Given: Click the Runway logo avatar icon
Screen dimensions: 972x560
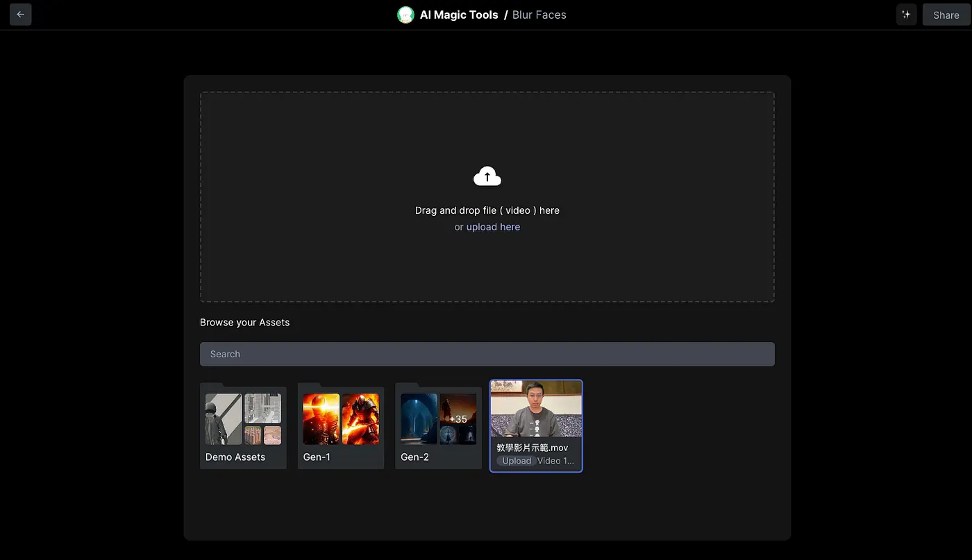Looking at the screenshot, I should tap(405, 15).
